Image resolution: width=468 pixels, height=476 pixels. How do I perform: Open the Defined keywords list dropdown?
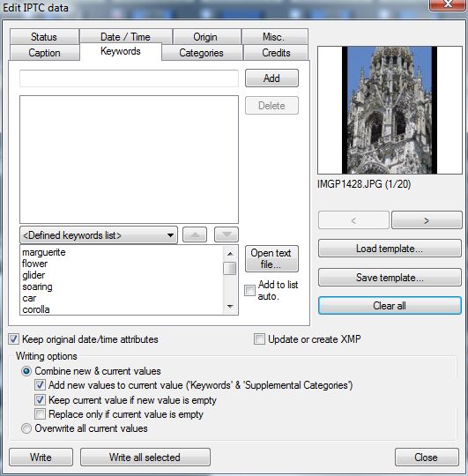[99, 235]
